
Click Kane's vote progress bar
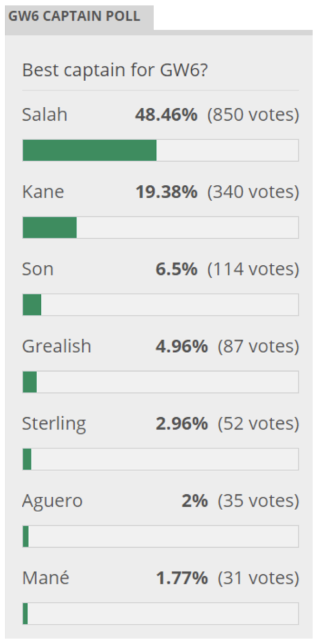point(160,227)
